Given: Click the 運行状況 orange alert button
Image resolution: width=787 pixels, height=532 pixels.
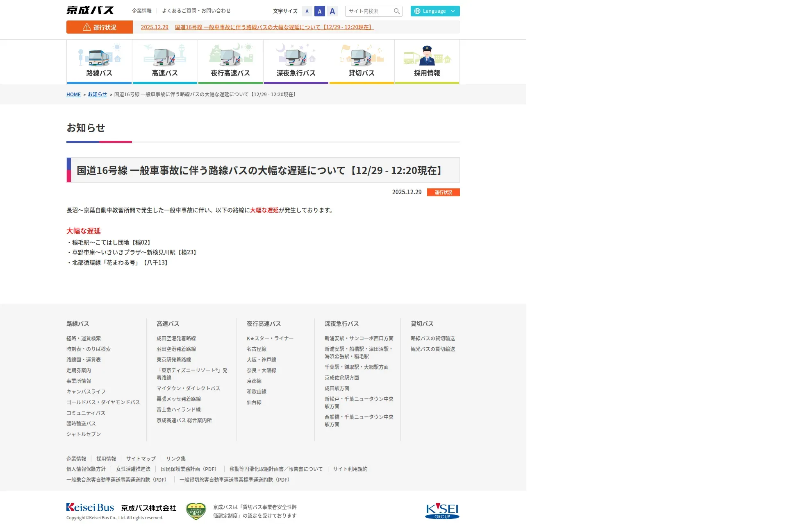Looking at the screenshot, I should click(100, 27).
